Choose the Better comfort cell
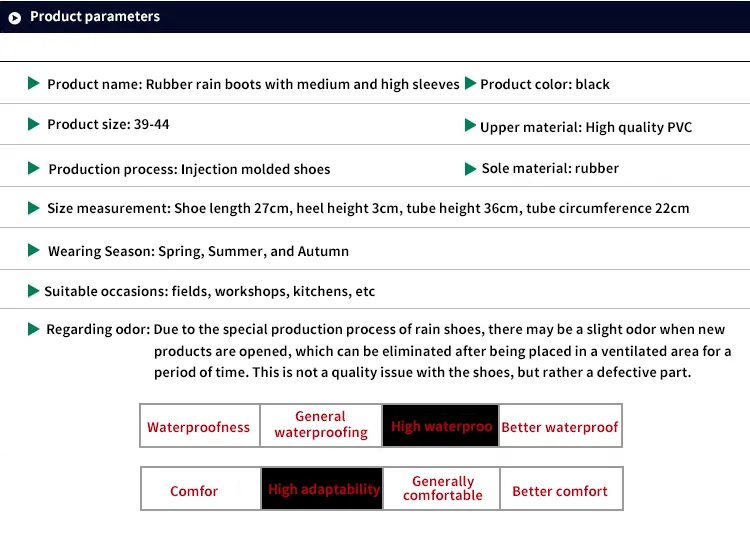Screen dimensions: 750x538 (561, 489)
